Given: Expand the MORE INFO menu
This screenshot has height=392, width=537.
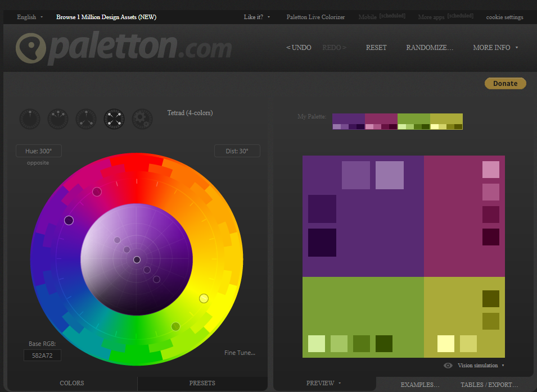Looking at the screenshot, I should tap(495, 48).
